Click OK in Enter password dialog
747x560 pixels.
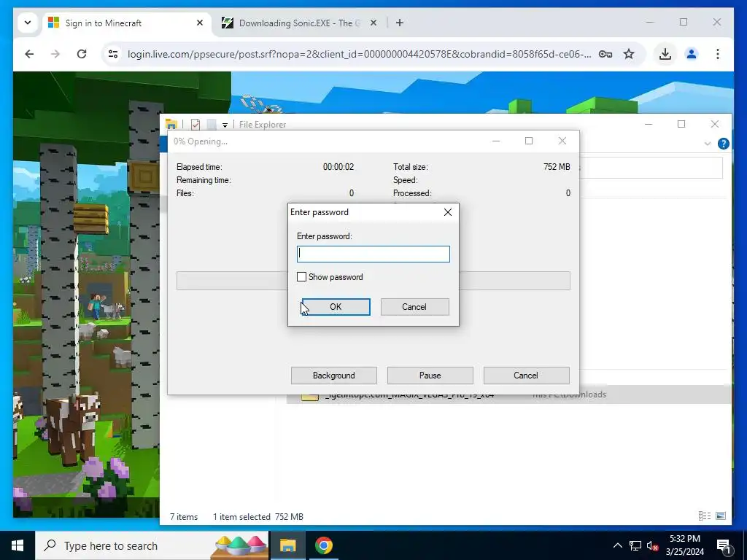pos(336,307)
